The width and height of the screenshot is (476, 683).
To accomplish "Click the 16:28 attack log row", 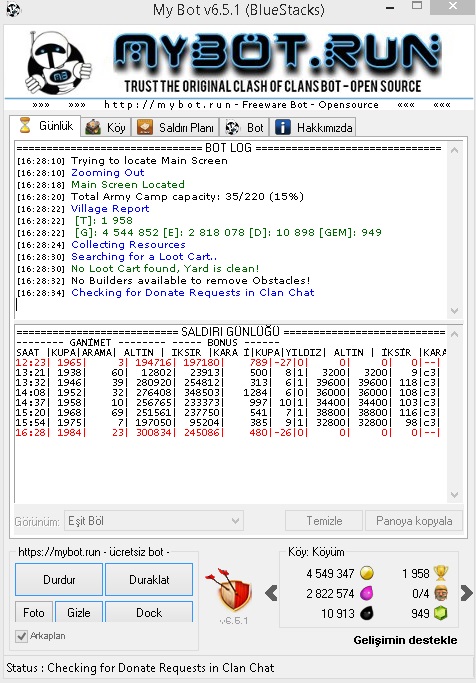I will pos(228,433).
